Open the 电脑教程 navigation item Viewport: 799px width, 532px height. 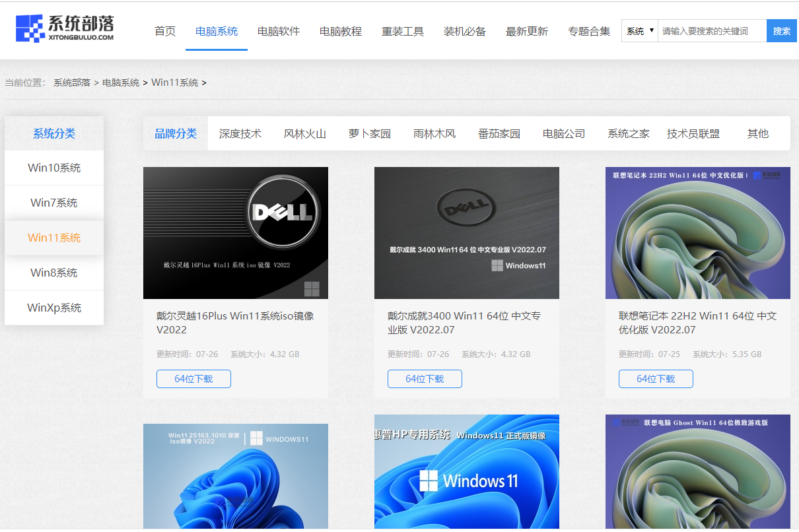[341, 30]
